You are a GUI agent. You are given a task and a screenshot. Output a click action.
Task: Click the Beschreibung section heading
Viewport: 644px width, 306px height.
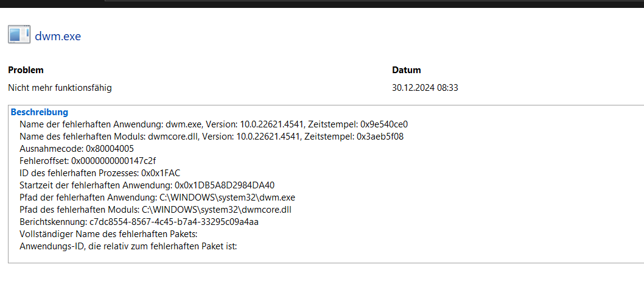[40, 112]
